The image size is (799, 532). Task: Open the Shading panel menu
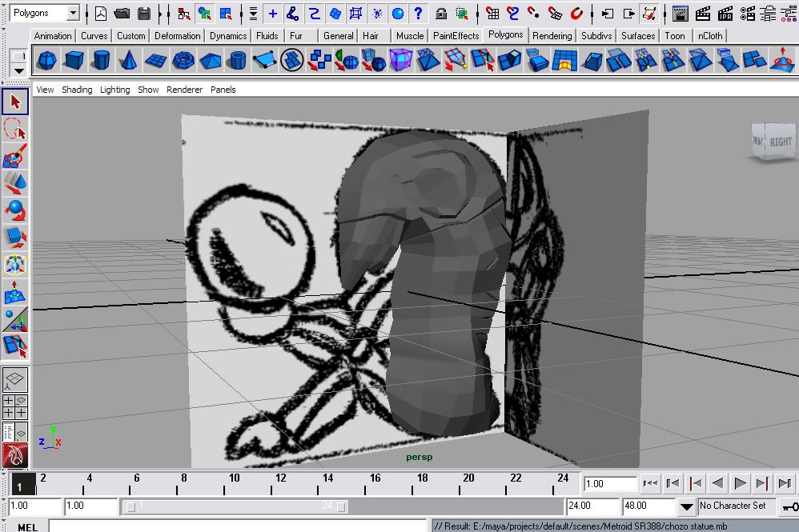(x=77, y=90)
